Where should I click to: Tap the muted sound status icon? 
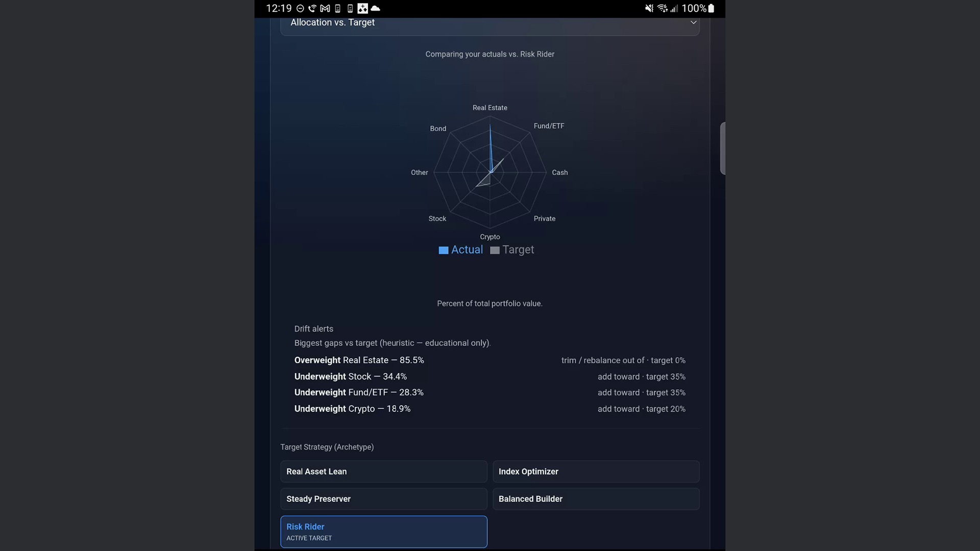point(649,8)
